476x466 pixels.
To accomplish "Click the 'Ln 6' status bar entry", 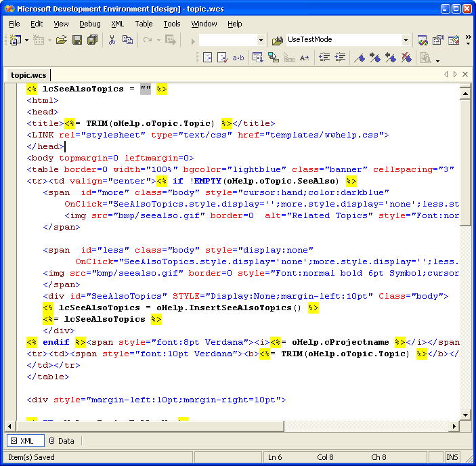I will click(x=275, y=457).
